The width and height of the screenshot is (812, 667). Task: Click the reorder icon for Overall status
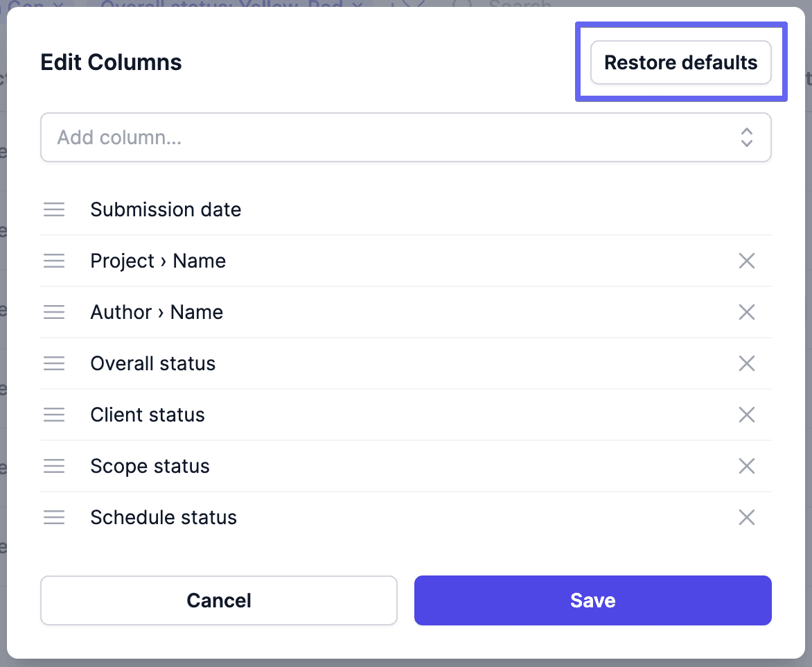pos(54,363)
